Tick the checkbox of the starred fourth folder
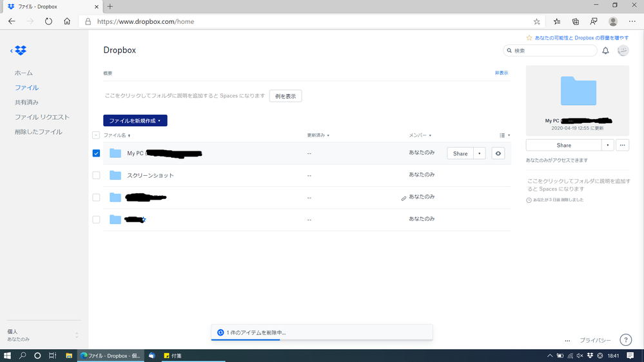The height and width of the screenshot is (362, 644). click(96, 220)
